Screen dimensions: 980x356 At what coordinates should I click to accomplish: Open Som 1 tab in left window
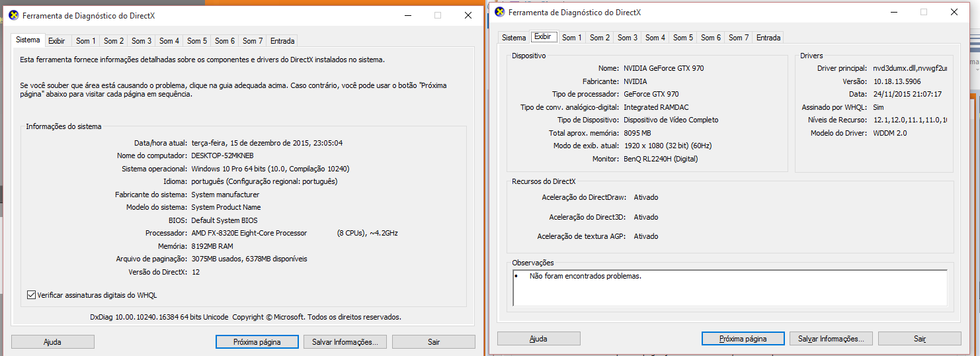tap(85, 41)
